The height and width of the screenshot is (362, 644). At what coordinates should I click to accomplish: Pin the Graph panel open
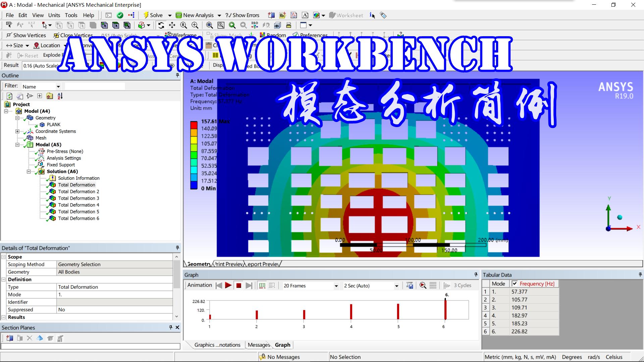pyautogui.click(x=476, y=275)
